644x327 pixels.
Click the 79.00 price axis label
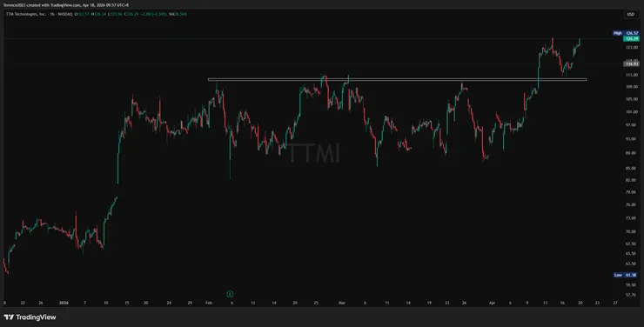click(632, 192)
